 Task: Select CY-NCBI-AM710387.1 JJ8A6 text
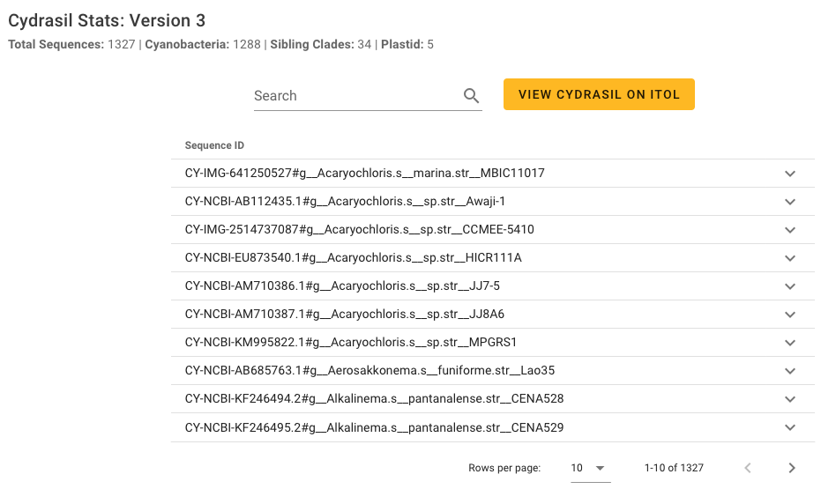[x=345, y=315]
